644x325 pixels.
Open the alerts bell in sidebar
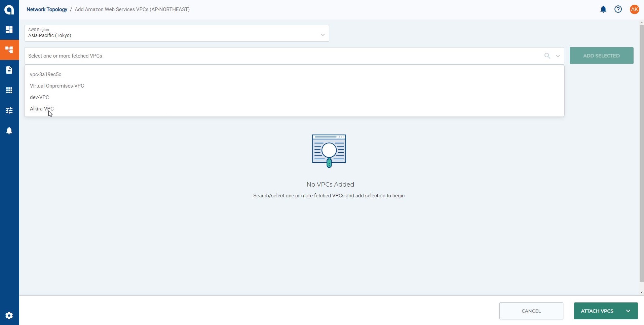pyautogui.click(x=9, y=131)
